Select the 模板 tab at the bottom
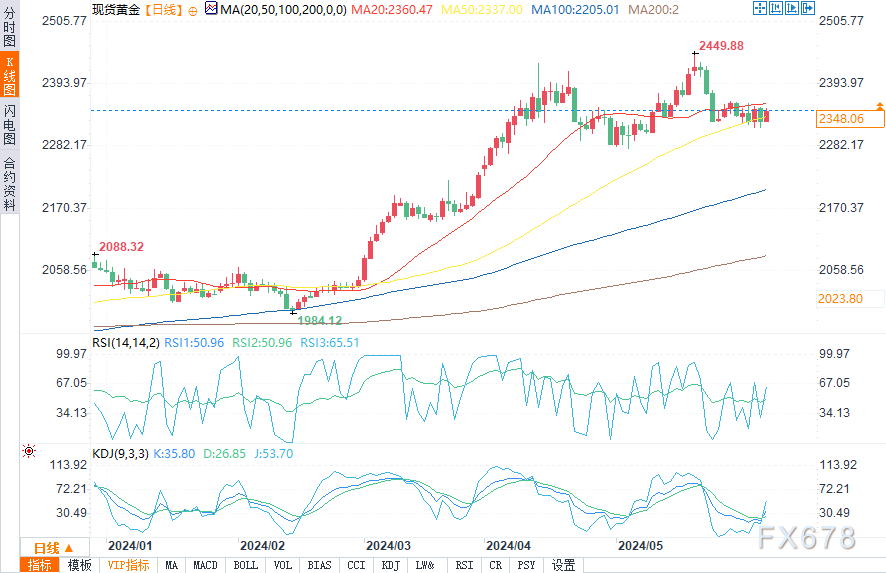 tap(80, 565)
